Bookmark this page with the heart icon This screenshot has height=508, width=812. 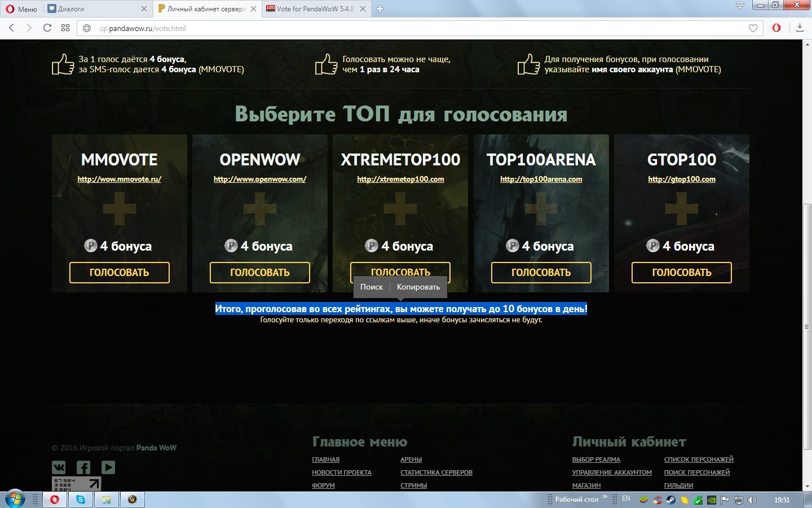point(753,28)
